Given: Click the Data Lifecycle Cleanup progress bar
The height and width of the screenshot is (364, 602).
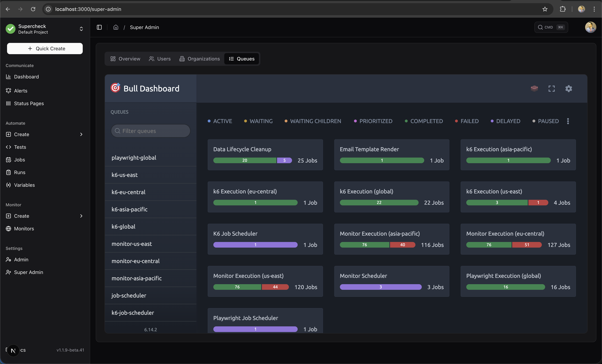Looking at the screenshot, I should (x=252, y=160).
